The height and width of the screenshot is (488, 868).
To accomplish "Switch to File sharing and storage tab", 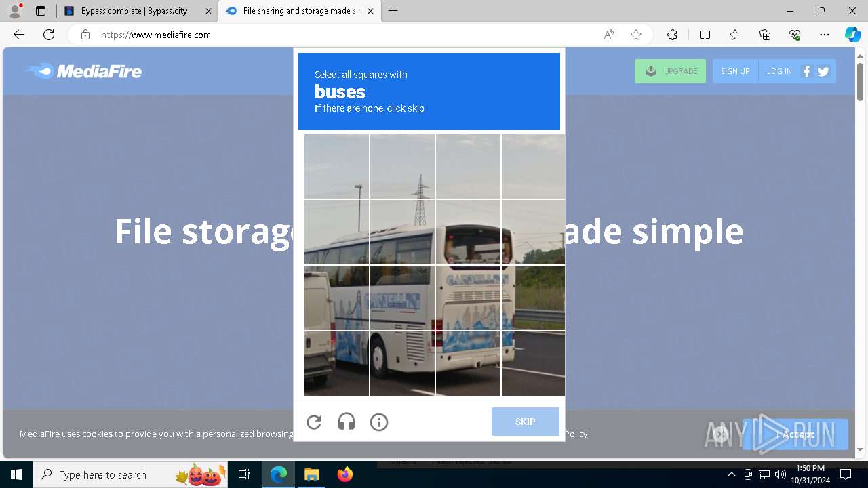I will (298, 11).
